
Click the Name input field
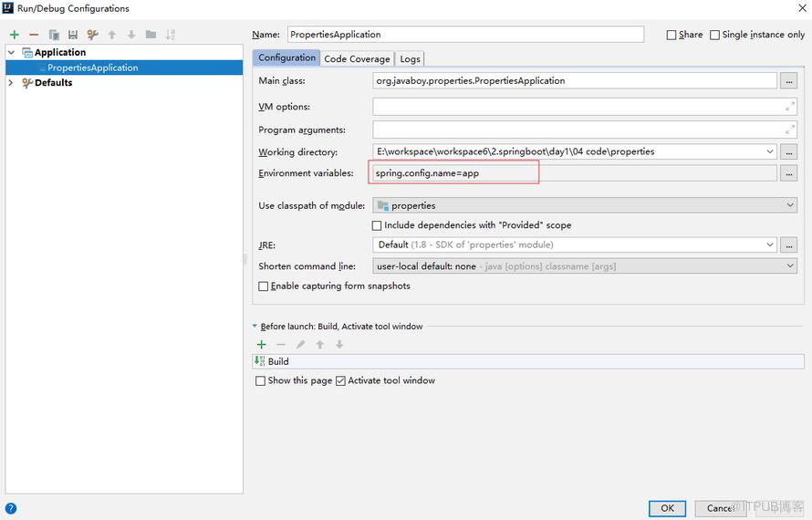coord(465,35)
